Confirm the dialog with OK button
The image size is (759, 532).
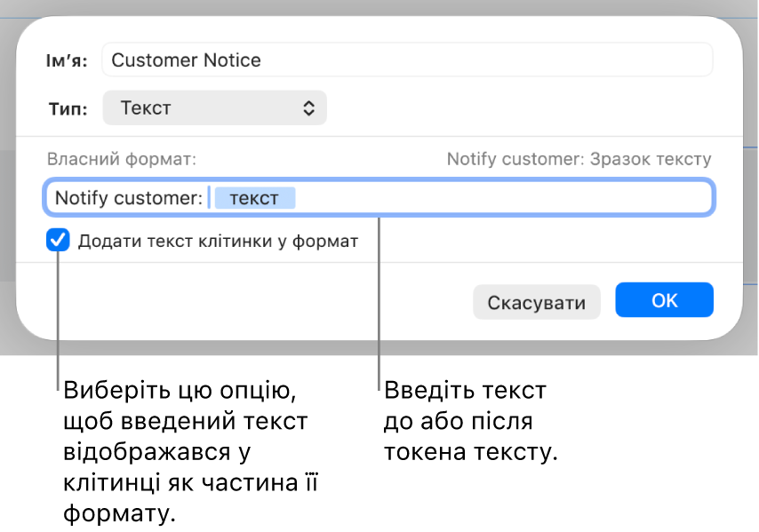pyautogui.click(x=664, y=300)
